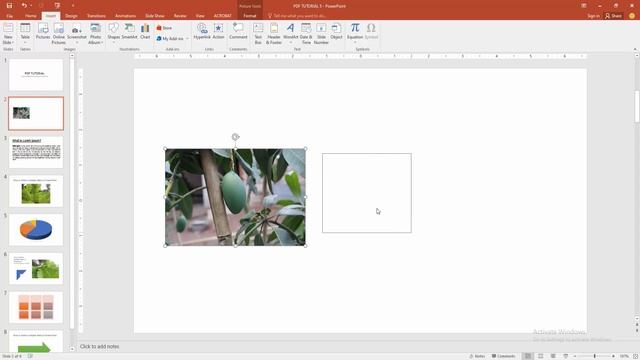Select slide 1 title thumbnail
The height and width of the screenshot is (360, 640).
coord(36,75)
